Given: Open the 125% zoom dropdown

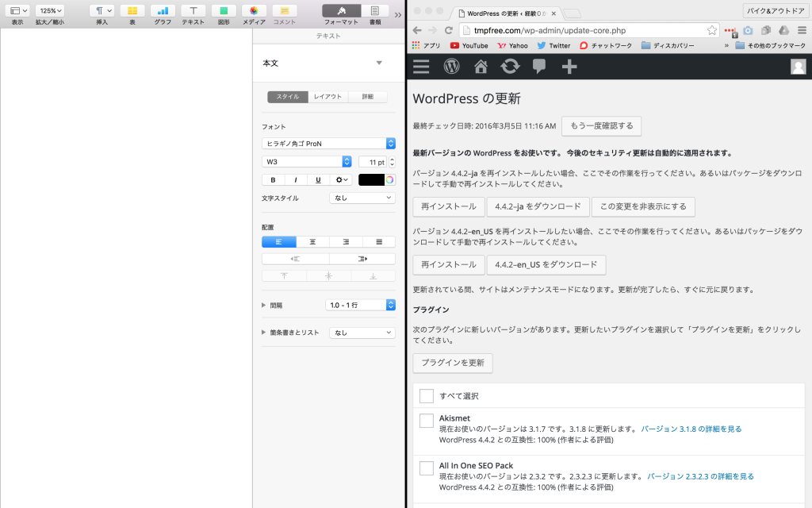Looking at the screenshot, I should [50, 10].
